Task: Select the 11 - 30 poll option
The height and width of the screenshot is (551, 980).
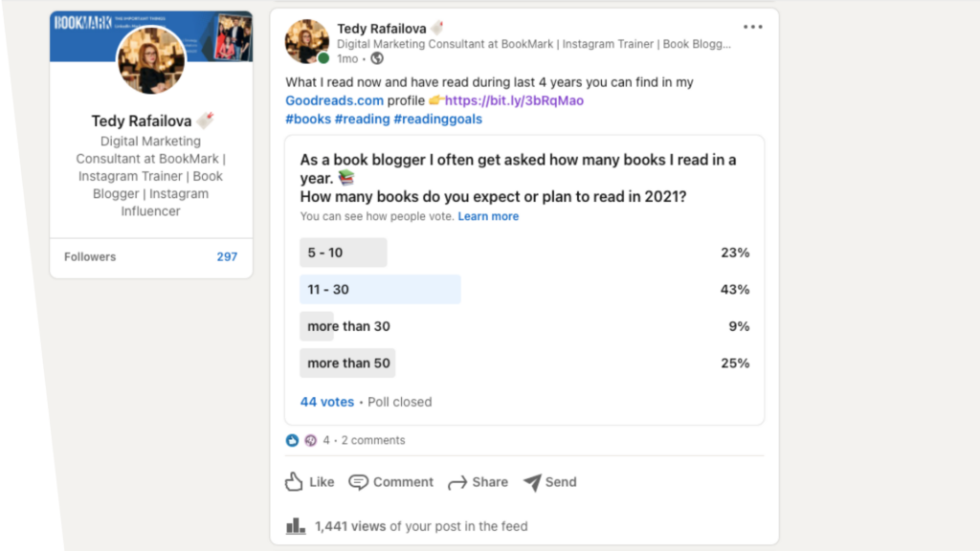Action: click(523, 289)
